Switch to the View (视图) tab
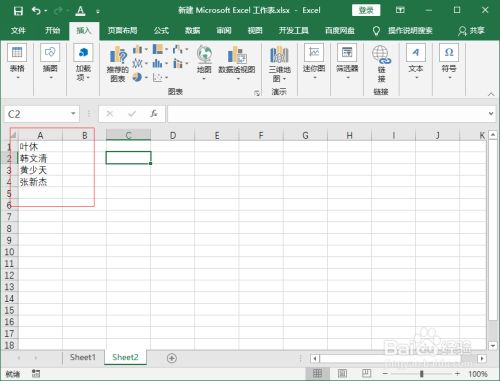 pos(255,31)
